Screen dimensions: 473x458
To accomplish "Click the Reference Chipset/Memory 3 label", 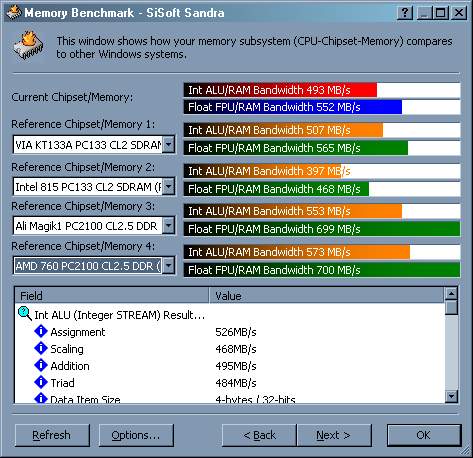I will [x=83, y=206].
